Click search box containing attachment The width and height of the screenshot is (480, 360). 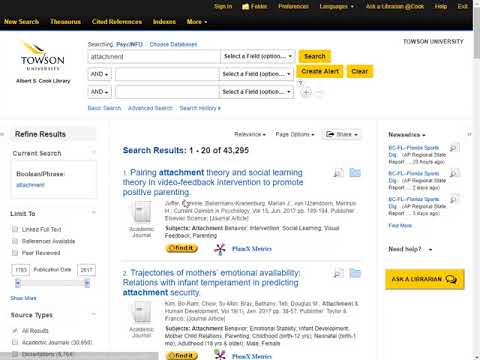click(154, 57)
